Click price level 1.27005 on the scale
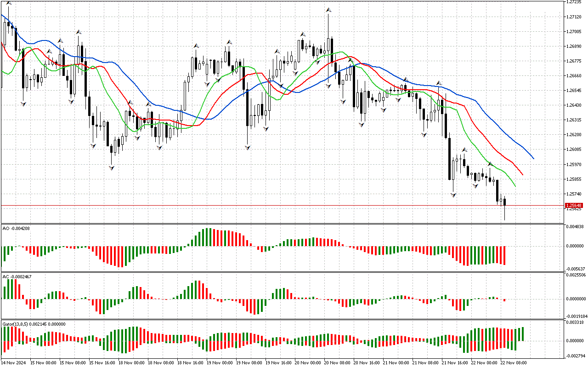This screenshot has width=588, height=368. coord(574,31)
